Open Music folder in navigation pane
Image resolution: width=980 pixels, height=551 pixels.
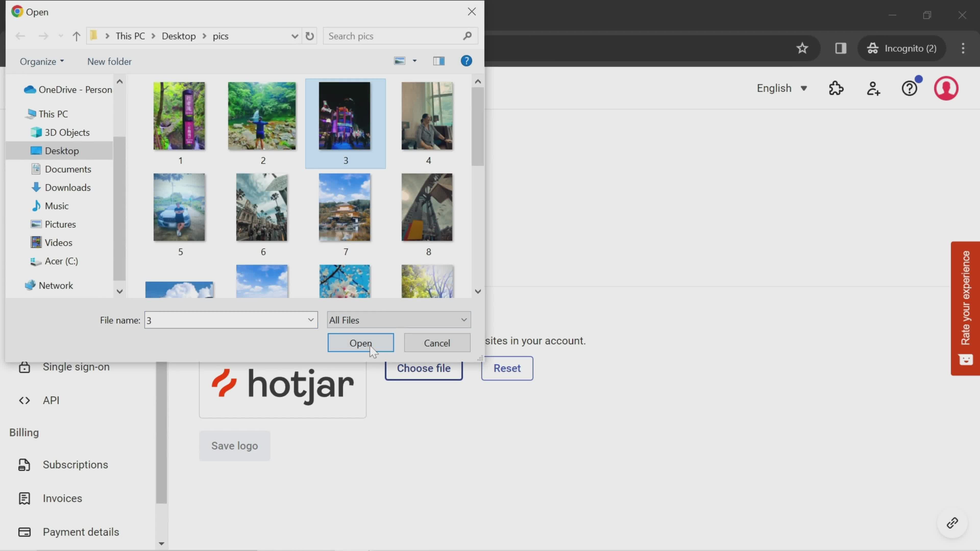pyautogui.click(x=50, y=206)
